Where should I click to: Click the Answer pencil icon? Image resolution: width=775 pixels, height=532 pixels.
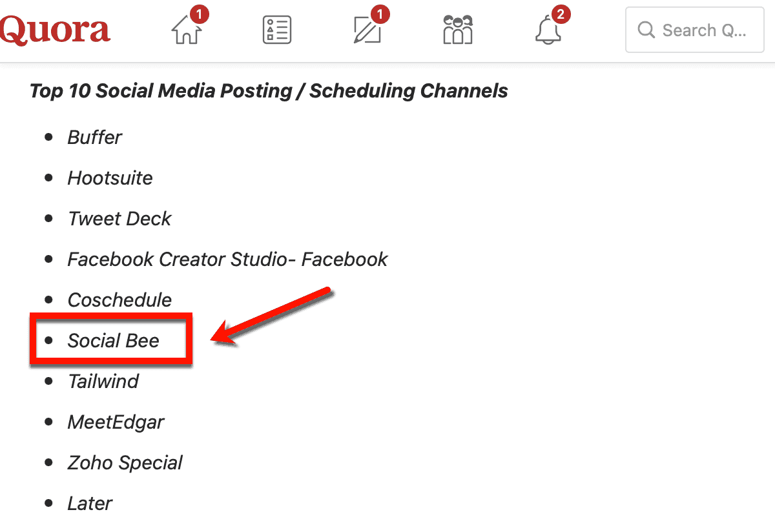367,31
